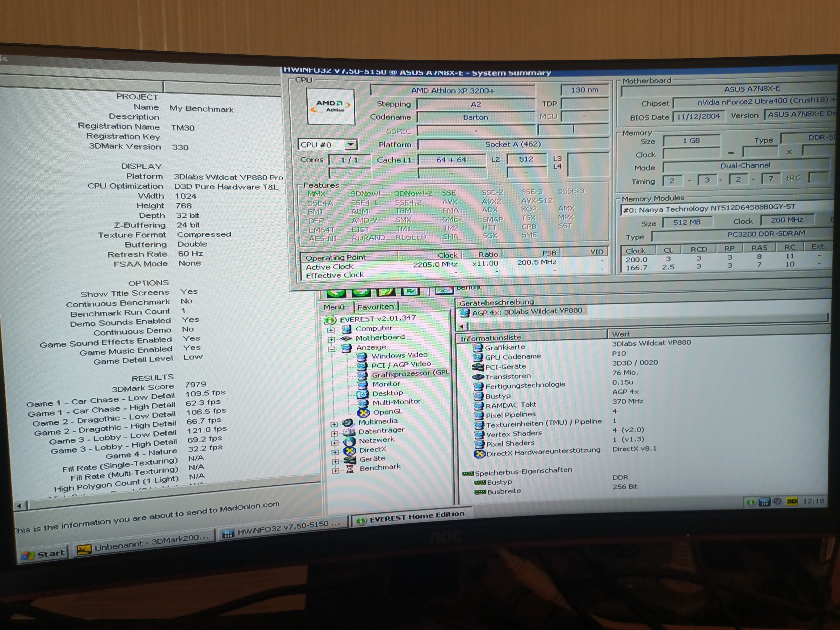Image resolution: width=840 pixels, height=630 pixels.
Task: Collapse the Anzeige tree node
Action: tap(332, 349)
